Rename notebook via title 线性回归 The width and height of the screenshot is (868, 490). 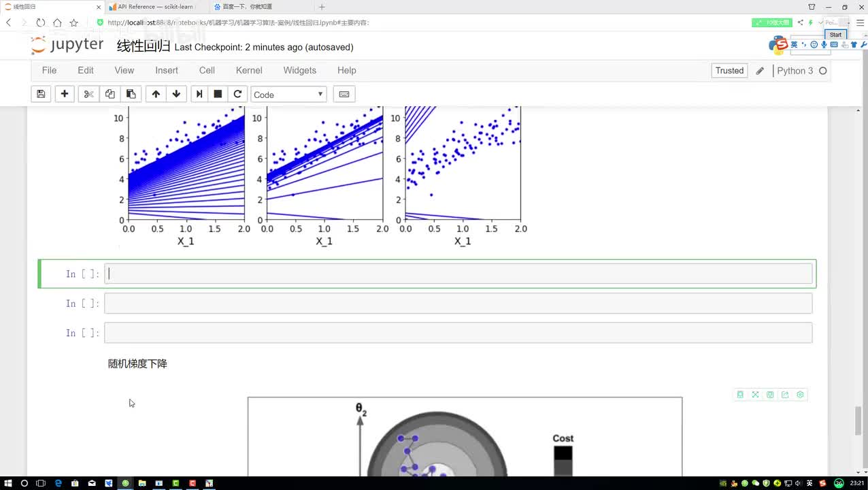pos(144,46)
